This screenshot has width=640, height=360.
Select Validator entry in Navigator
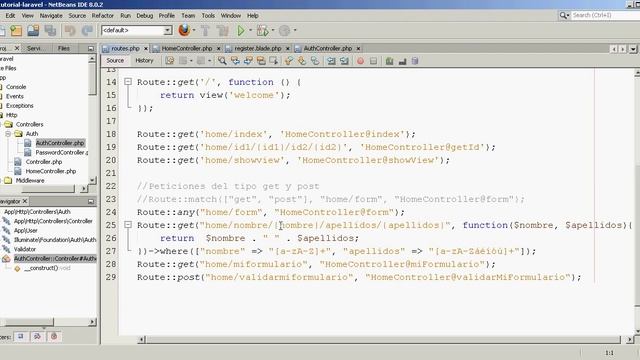[x=25, y=249]
